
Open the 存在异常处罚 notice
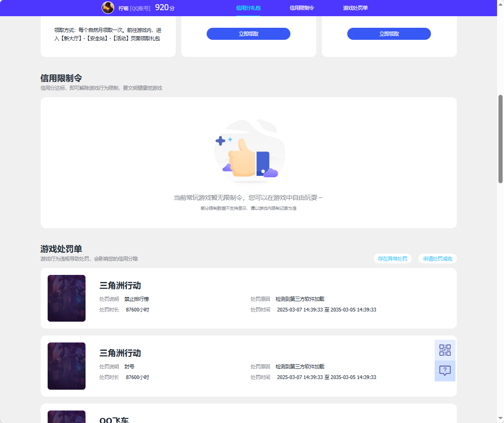tap(392, 258)
